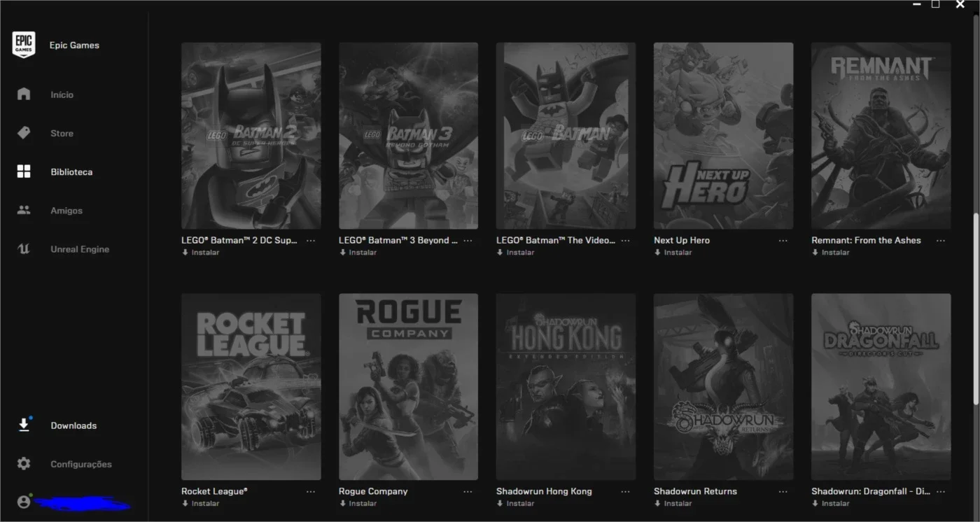The width and height of the screenshot is (980, 522).
Task: Click the Início house icon
Action: point(24,94)
